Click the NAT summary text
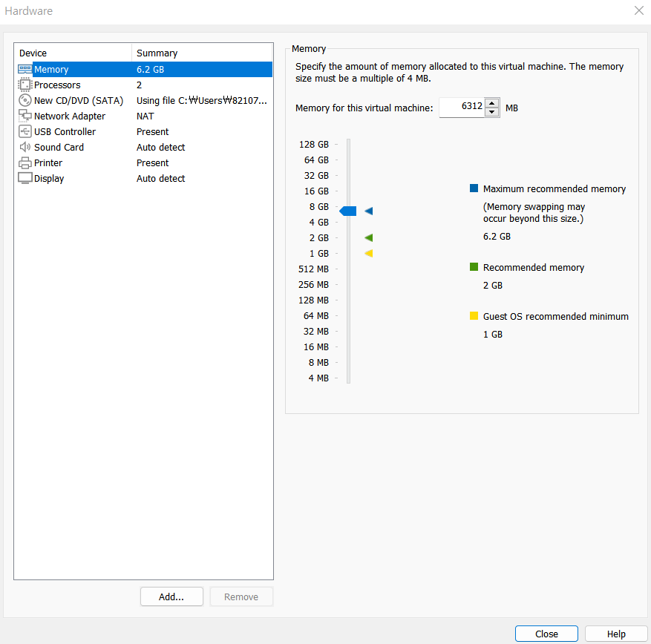Image resolution: width=651 pixels, height=644 pixels. pyautogui.click(x=145, y=116)
